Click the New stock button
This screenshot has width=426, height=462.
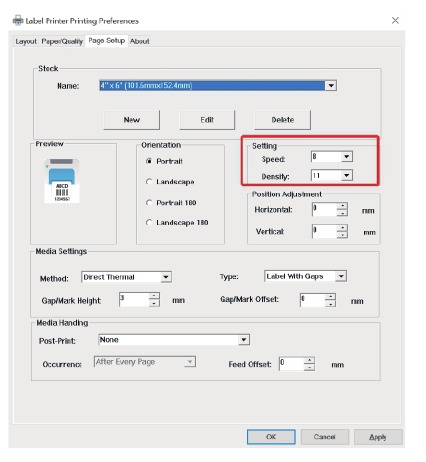pos(132,120)
